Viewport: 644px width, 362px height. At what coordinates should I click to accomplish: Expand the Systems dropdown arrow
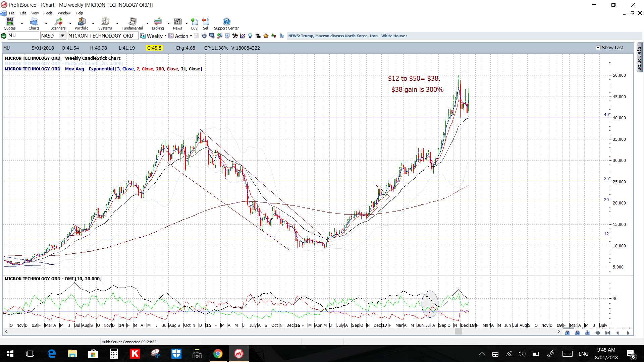click(x=117, y=24)
